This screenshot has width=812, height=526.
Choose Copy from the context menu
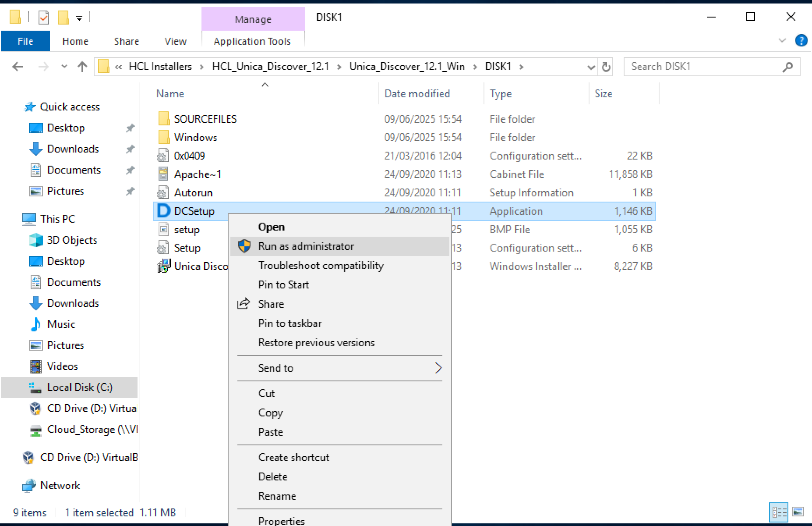pos(340,413)
